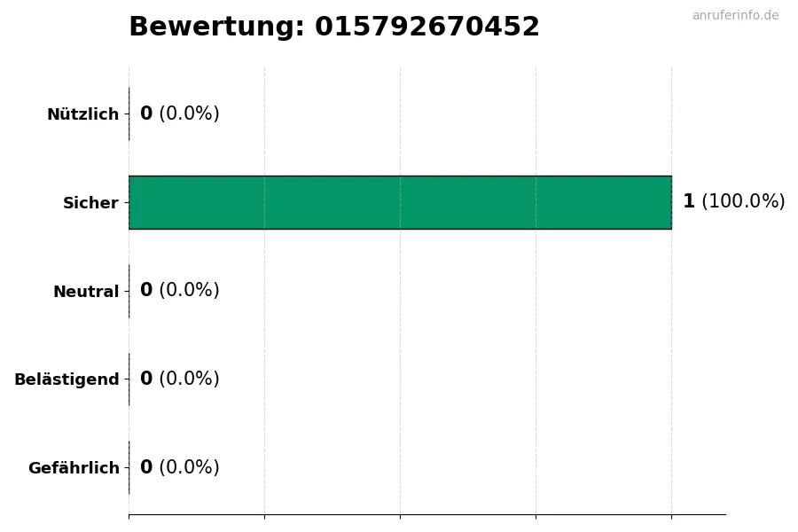This screenshot has height=532, width=798.
Task: Select the Neutral category label
Action: pyautogui.click(x=86, y=292)
